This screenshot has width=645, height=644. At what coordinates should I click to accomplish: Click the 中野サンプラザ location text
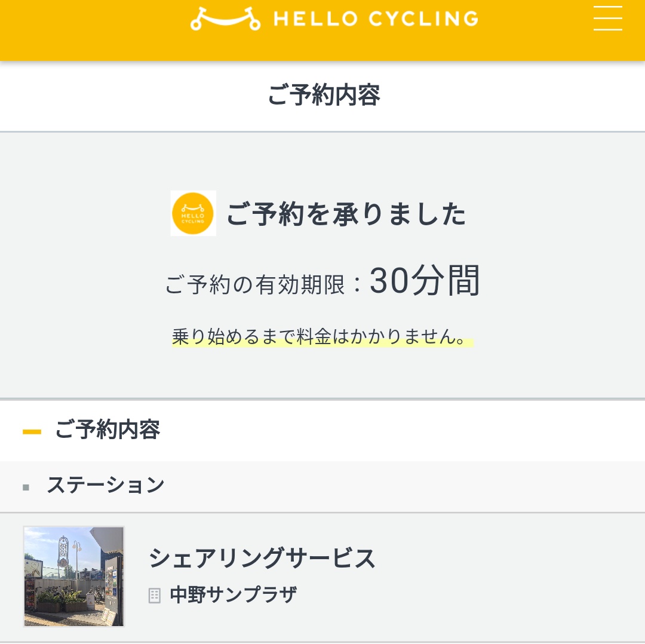pyautogui.click(x=234, y=595)
